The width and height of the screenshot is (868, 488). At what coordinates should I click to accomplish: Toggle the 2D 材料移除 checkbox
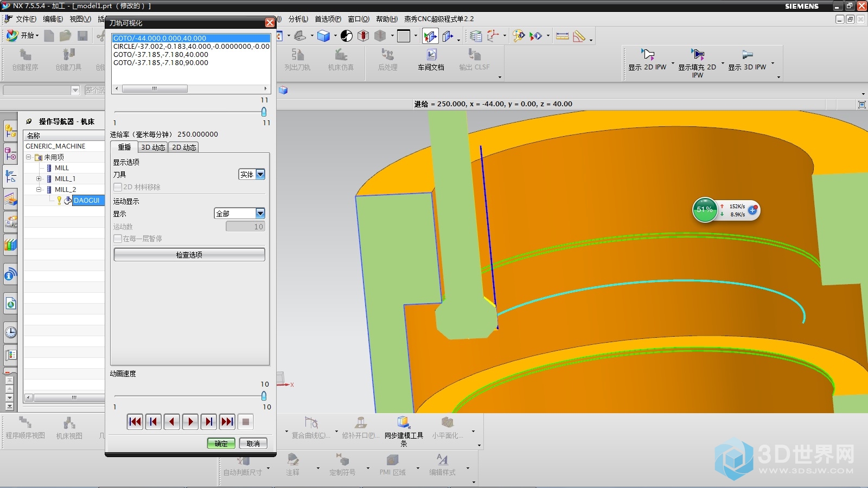pos(118,187)
